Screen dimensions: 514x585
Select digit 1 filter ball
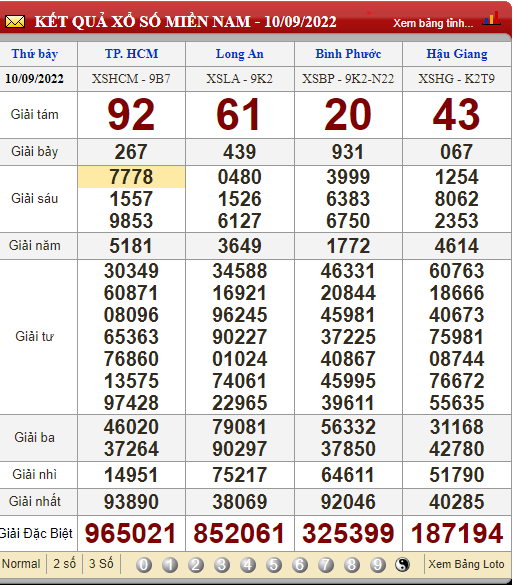tap(170, 564)
